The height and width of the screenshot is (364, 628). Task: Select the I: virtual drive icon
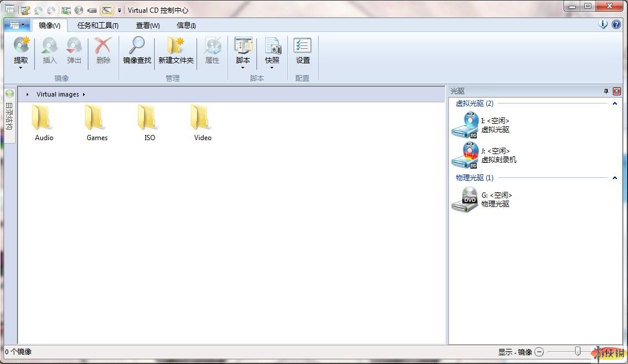point(465,124)
